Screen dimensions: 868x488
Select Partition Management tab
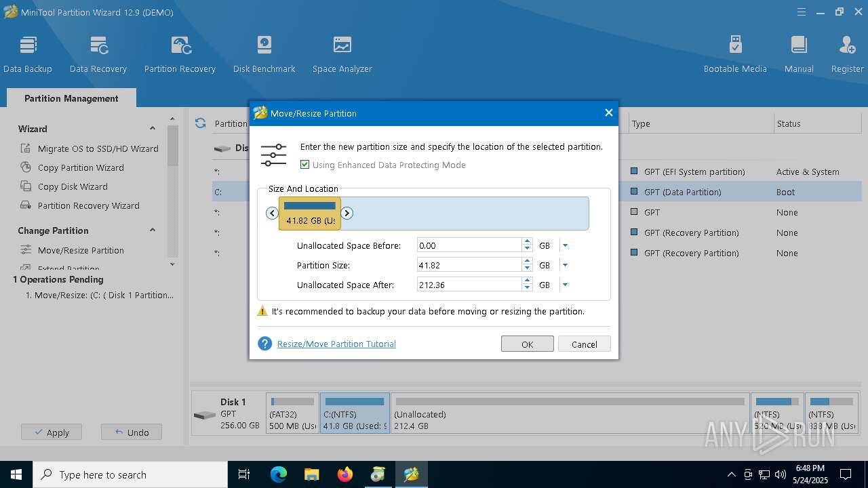point(71,98)
